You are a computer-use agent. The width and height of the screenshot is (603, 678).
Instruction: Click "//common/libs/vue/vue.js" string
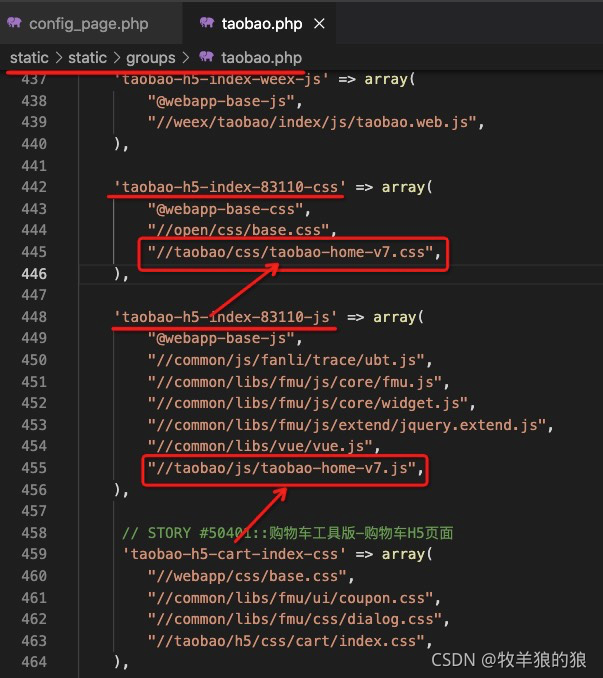point(260,446)
